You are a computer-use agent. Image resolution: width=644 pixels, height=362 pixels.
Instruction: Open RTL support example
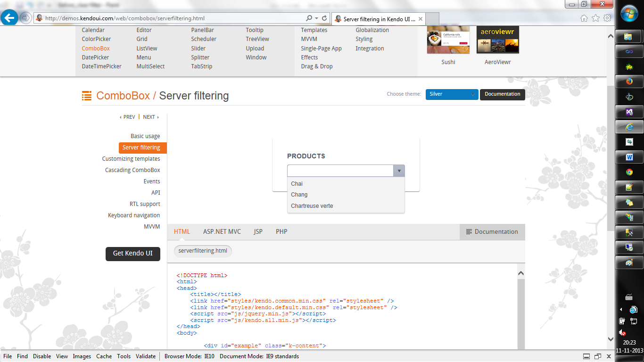click(x=145, y=204)
